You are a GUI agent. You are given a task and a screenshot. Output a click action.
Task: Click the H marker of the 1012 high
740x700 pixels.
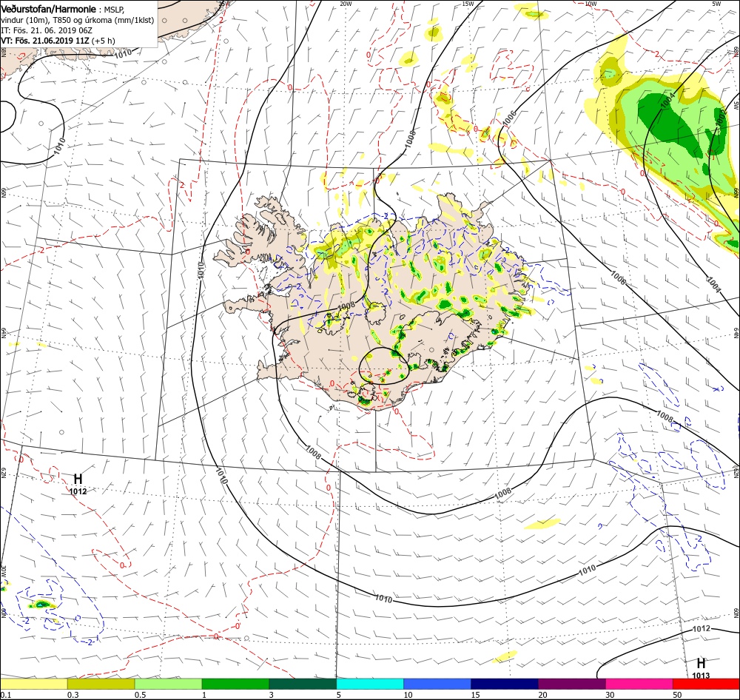78,479
